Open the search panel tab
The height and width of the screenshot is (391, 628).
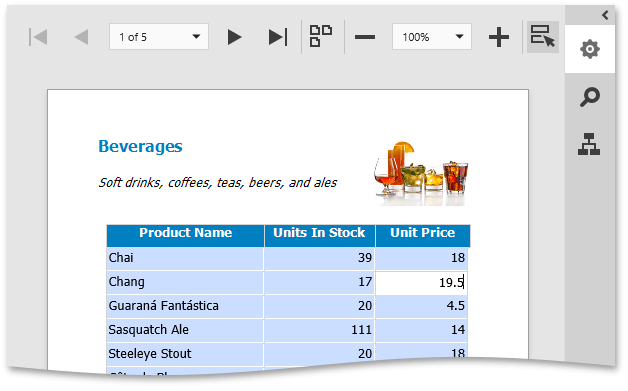click(590, 97)
